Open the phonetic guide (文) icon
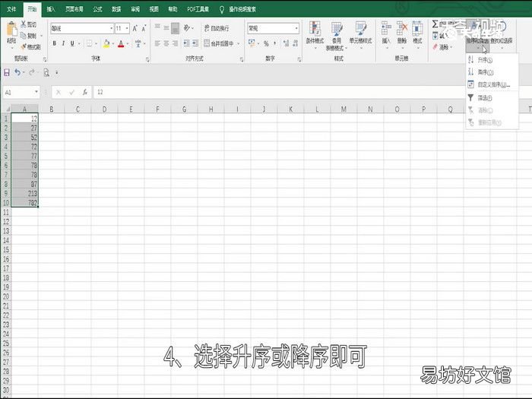532x399 pixels. 138,43
